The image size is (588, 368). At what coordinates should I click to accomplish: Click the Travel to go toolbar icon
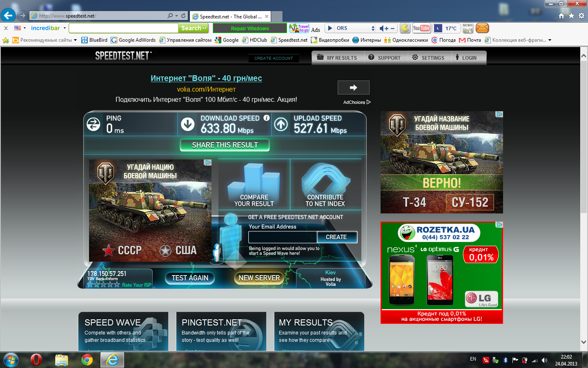(299, 28)
